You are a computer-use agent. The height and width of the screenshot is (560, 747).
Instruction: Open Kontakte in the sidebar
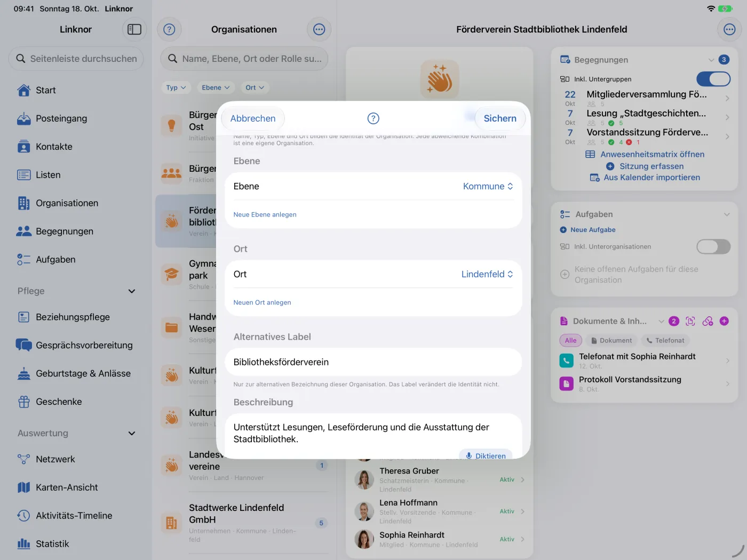[x=76, y=147]
